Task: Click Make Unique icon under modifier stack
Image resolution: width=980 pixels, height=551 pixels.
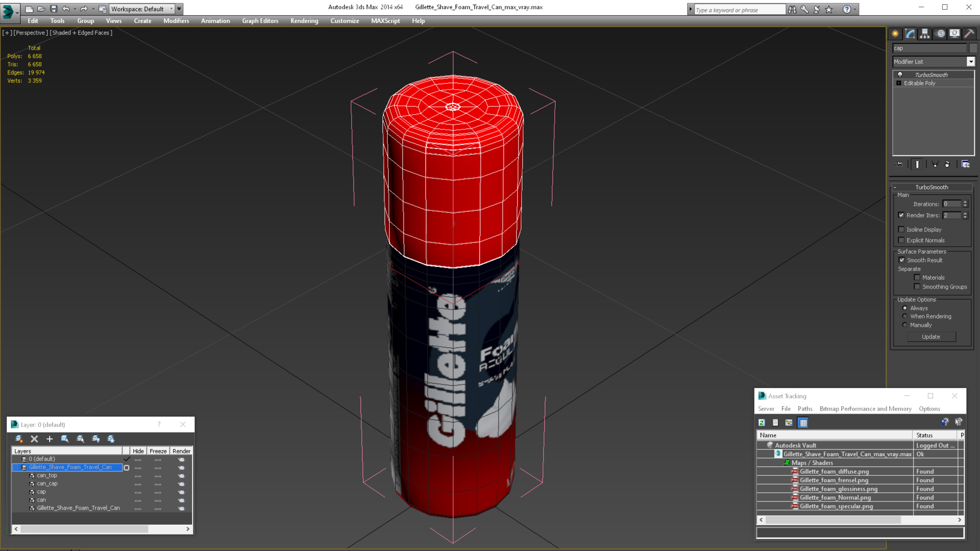Action: [935, 164]
